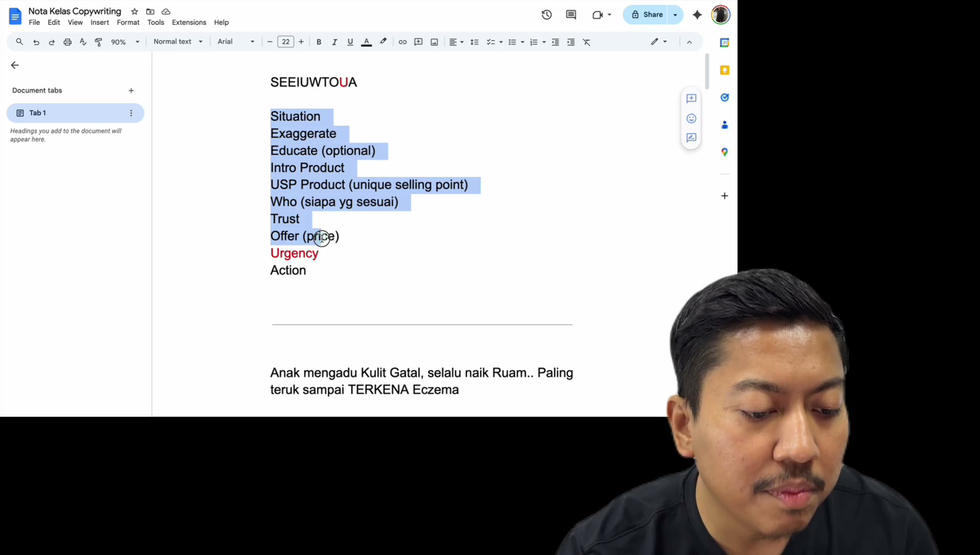
Task: Hide the menus with the collapse arrow
Action: [689, 42]
